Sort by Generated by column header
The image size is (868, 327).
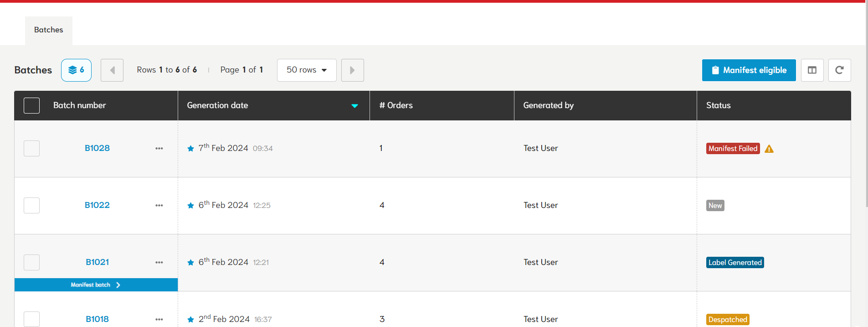click(548, 105)
